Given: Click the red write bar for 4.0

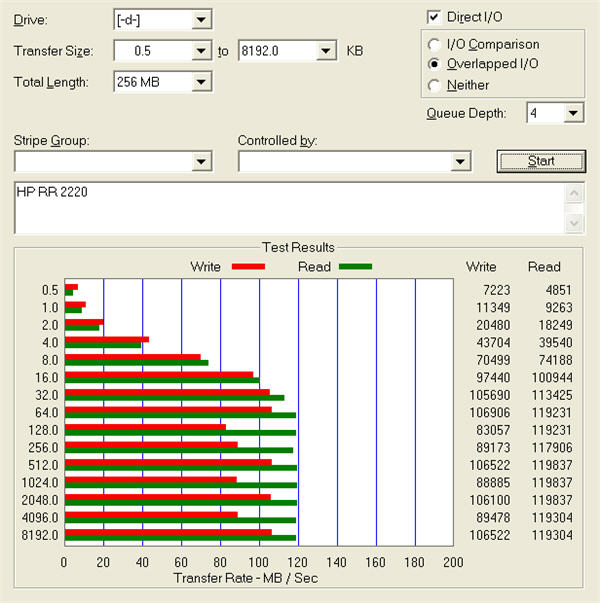Looking at the screenshot, I should (x=107, y=340).
